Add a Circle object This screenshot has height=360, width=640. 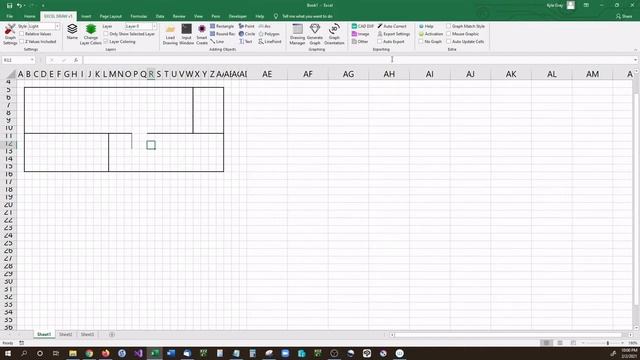tap(247, 34)
